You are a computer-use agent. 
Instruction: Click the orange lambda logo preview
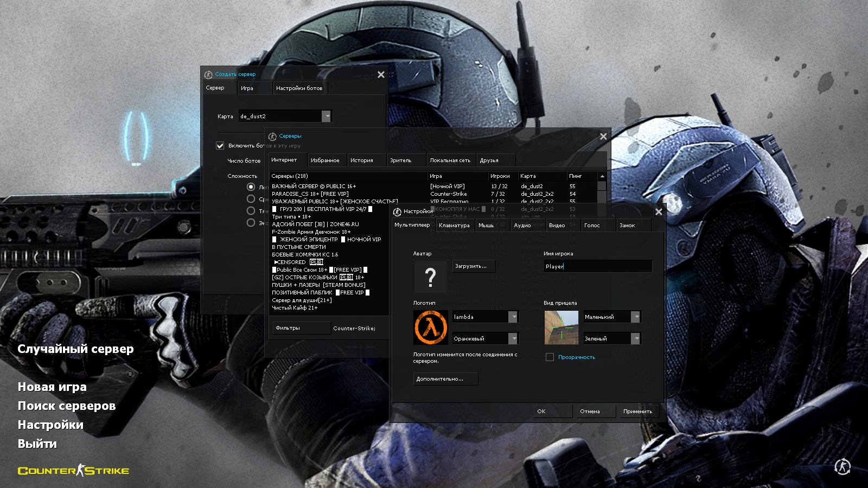tap(431, 328)
